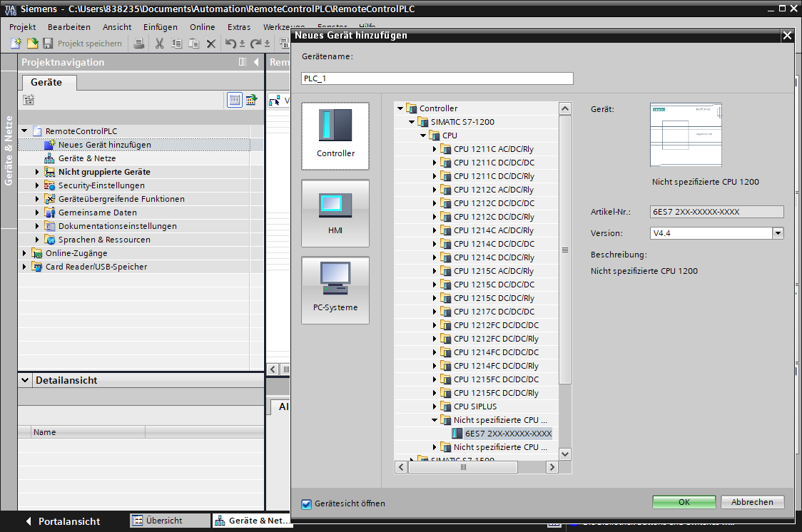Expand the CPU SIPLUS folder
The height and width of the screenshot is (532, 802).
435,406
